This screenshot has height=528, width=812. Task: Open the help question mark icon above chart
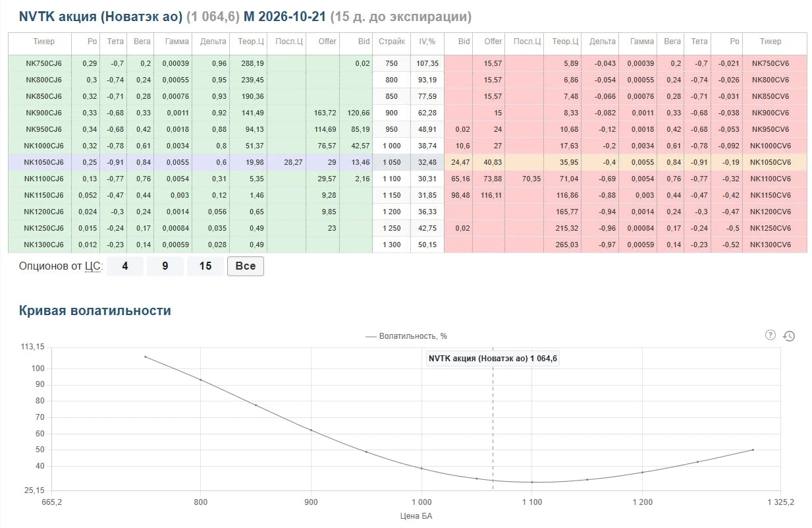[x=771, y=335]
